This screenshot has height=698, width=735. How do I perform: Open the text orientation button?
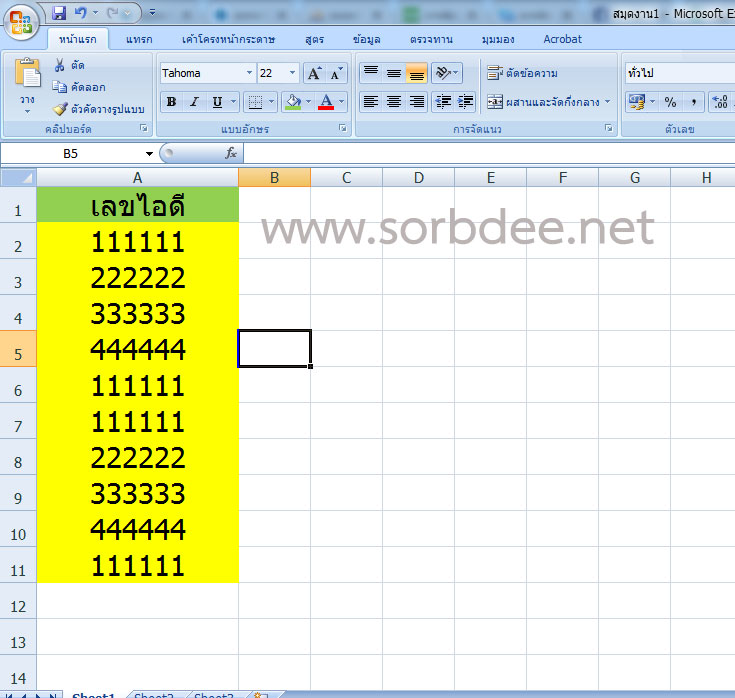coord(447,73)
